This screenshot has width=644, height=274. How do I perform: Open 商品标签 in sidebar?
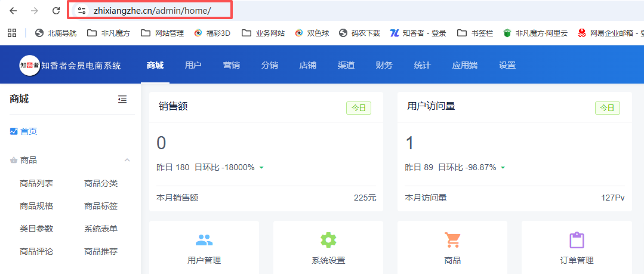tap(101, 206)
